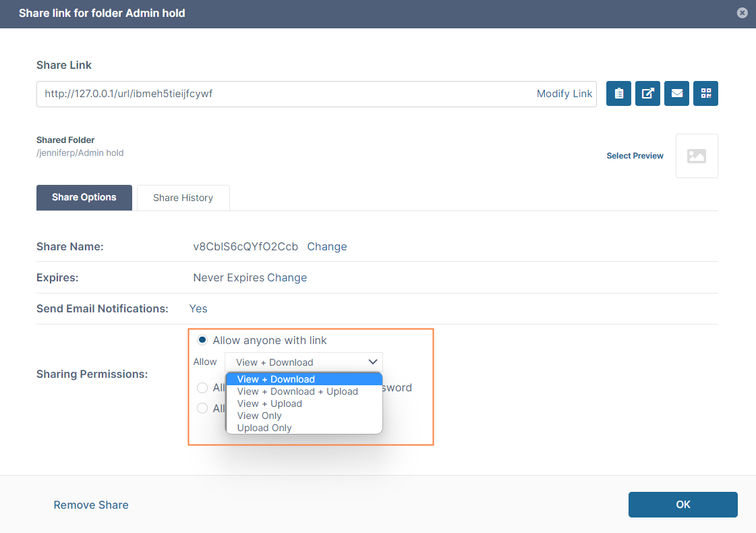Click Change next to Never Expires
The width and height of the screenshot is (756, 533).
click(287, 277)
